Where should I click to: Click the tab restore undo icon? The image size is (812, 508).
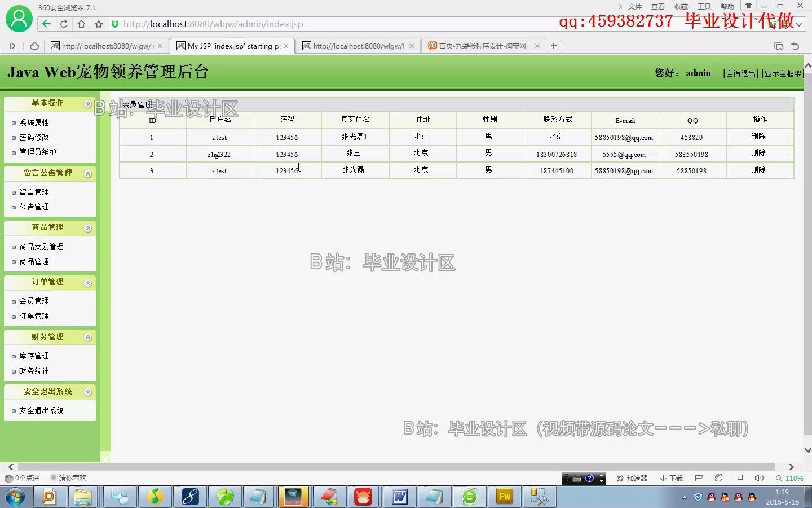point(795,46)
